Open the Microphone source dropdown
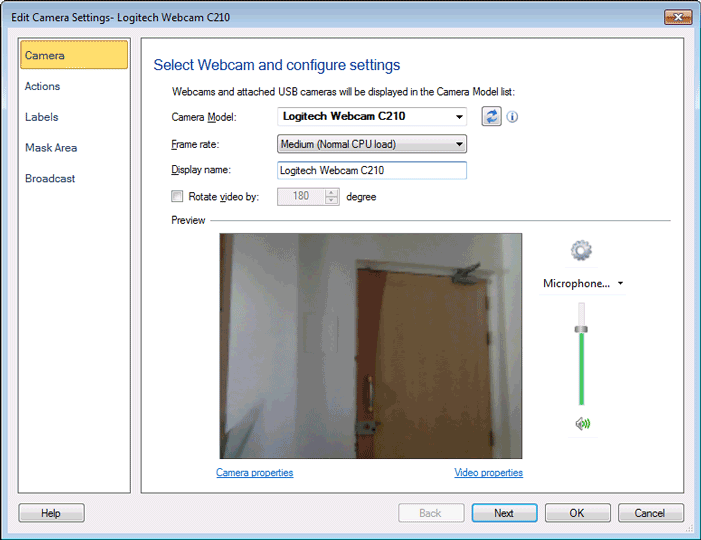Image resolution: width=701 pixels, height=540 pixels. click(583, 283)
